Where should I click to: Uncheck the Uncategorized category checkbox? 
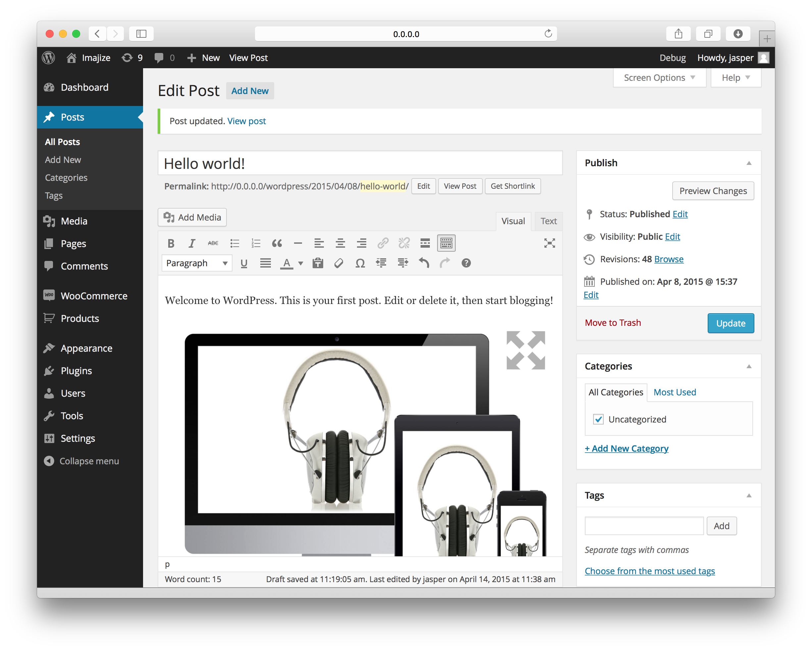tap(598, 420)
